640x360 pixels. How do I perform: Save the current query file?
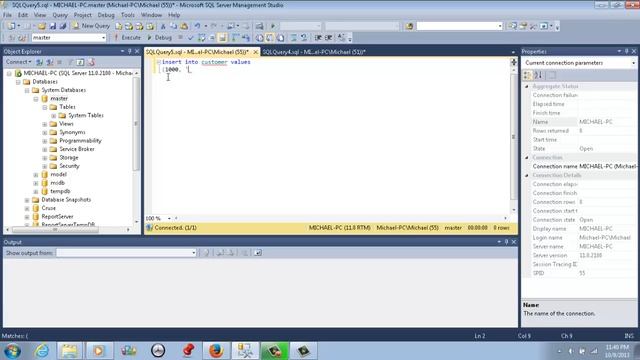coord(52,26)
